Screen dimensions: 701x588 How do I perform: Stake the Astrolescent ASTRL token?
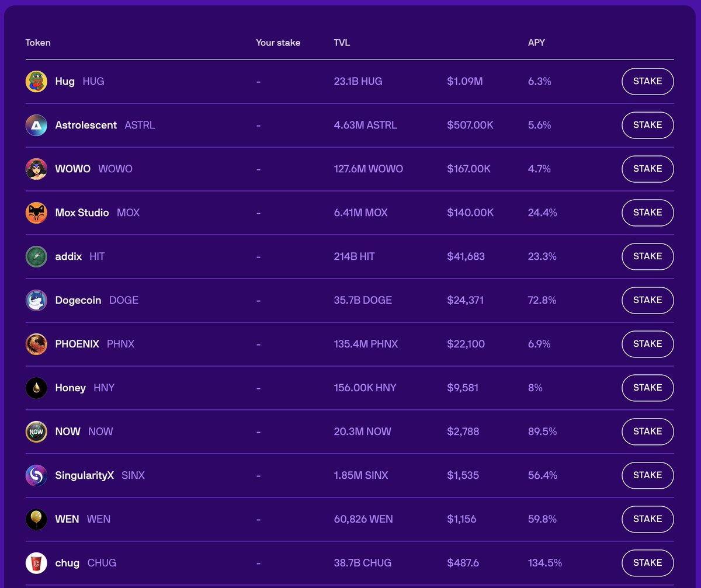pyautogui.click(x=647, y=125)
